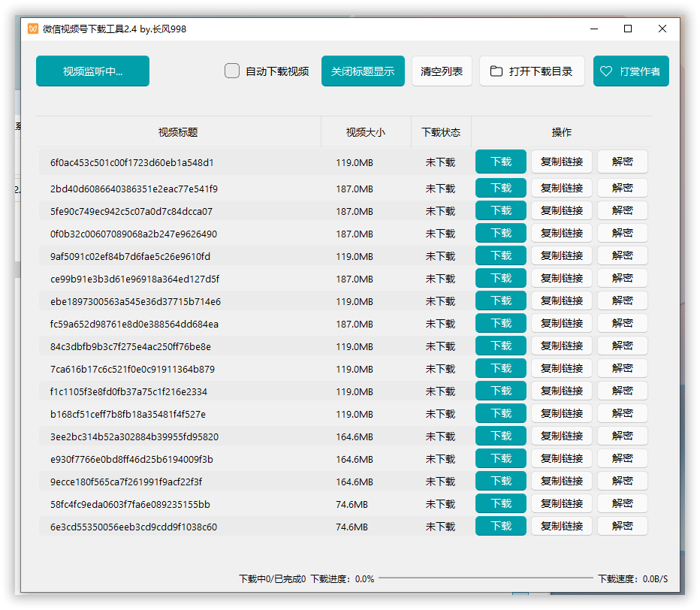Copy link for 58fc4fc9eda0603f7fa6e089235155bb

click(562, 504)
